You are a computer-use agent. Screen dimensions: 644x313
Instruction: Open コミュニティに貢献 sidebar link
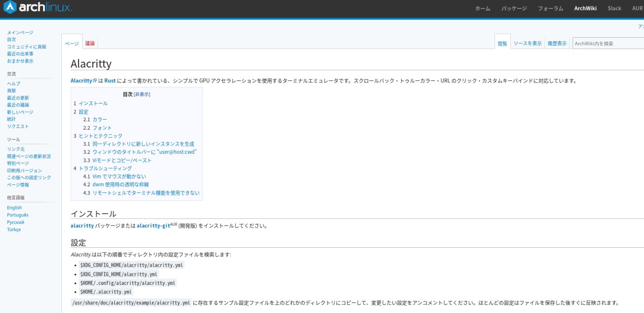[27, 46]
